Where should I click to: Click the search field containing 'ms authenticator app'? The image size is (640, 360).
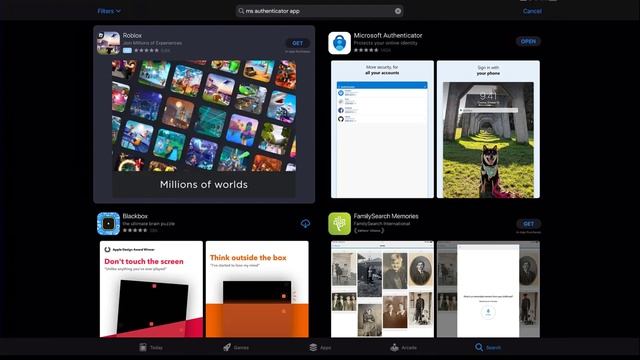(x=320, y=11)
